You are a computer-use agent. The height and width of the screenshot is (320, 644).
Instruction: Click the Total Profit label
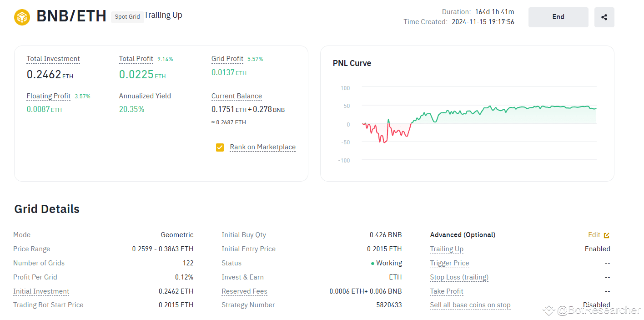[136, 59]
